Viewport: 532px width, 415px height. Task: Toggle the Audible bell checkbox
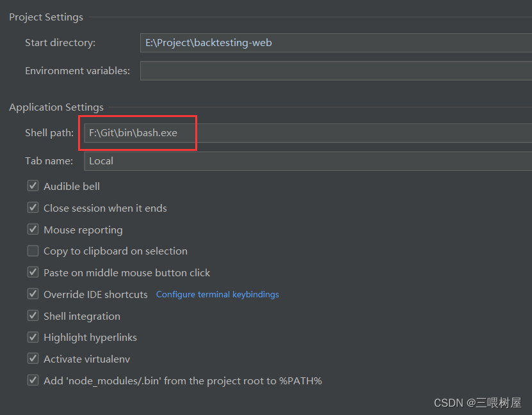[x=33, y=186]
